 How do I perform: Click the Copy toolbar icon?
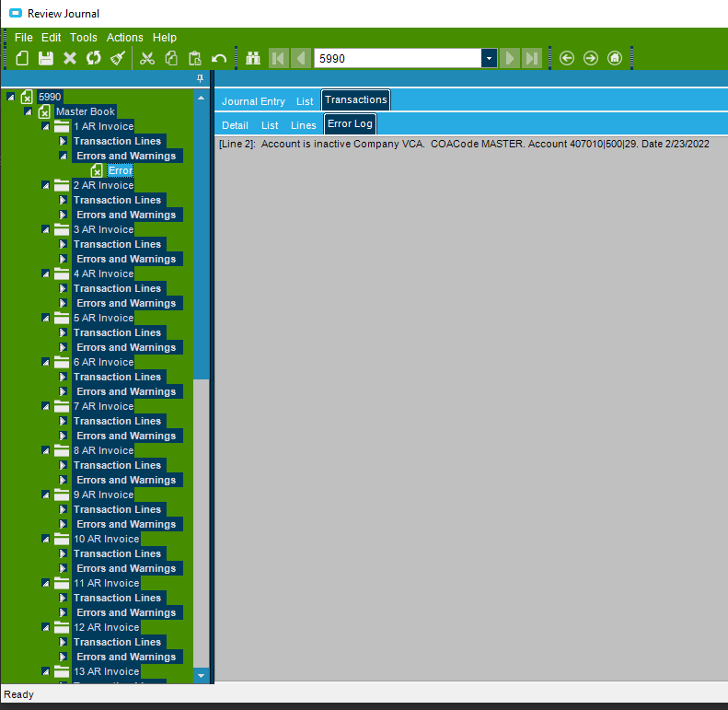(x=171, y=59)
